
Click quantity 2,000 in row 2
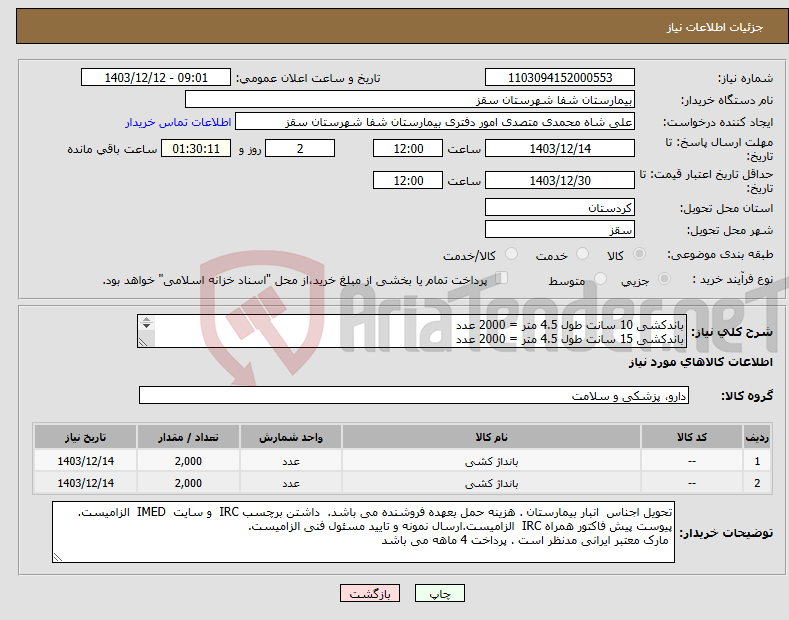tap(188, 483)
